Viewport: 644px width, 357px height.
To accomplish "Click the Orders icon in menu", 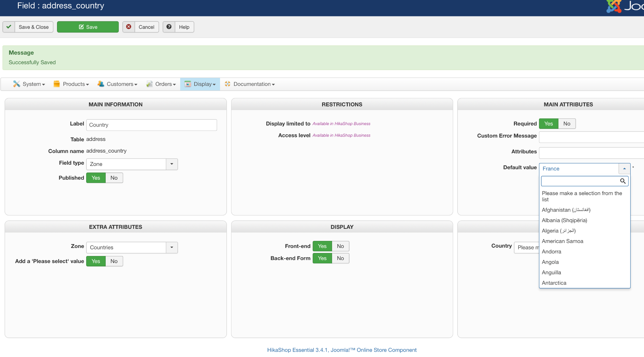I will click(x=149, y=84).
